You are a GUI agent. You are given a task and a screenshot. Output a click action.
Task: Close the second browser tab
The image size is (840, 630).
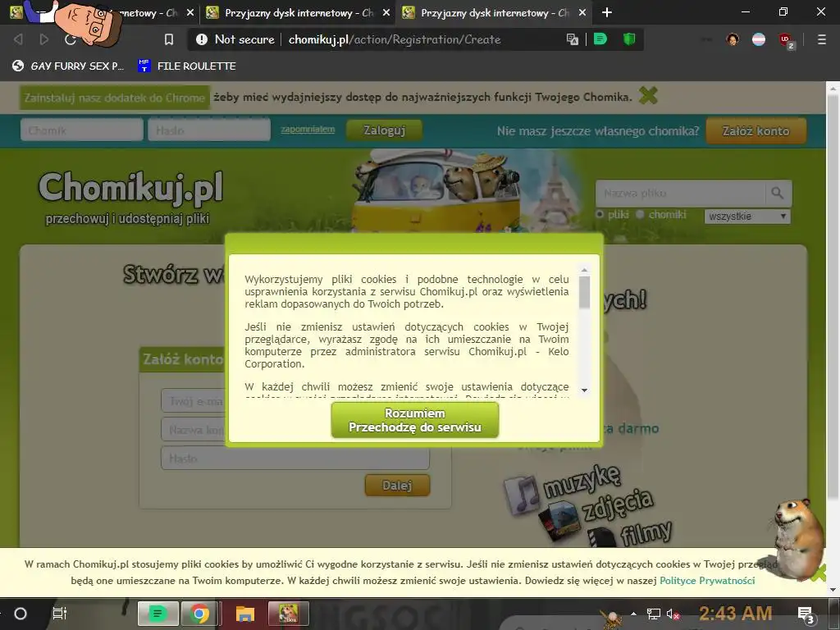coord(386,12)
